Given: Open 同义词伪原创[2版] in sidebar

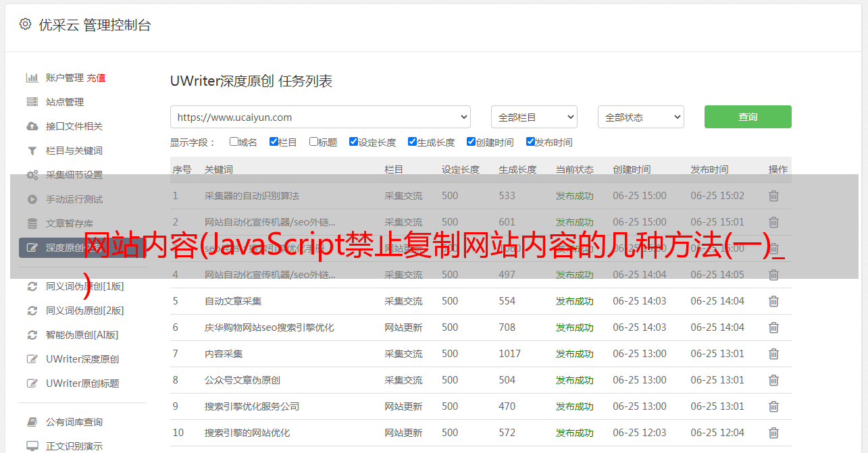Looking at the screenshot, I should click(84, 311).
